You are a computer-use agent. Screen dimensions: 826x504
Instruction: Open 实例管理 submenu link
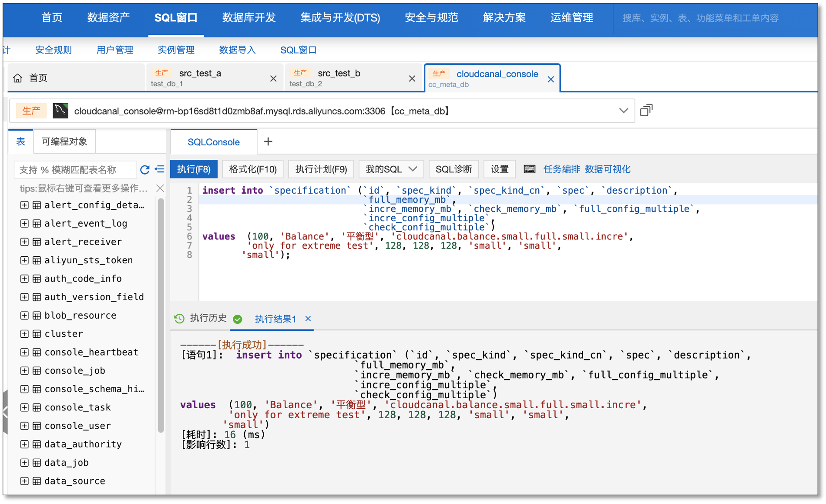point(176,50)
